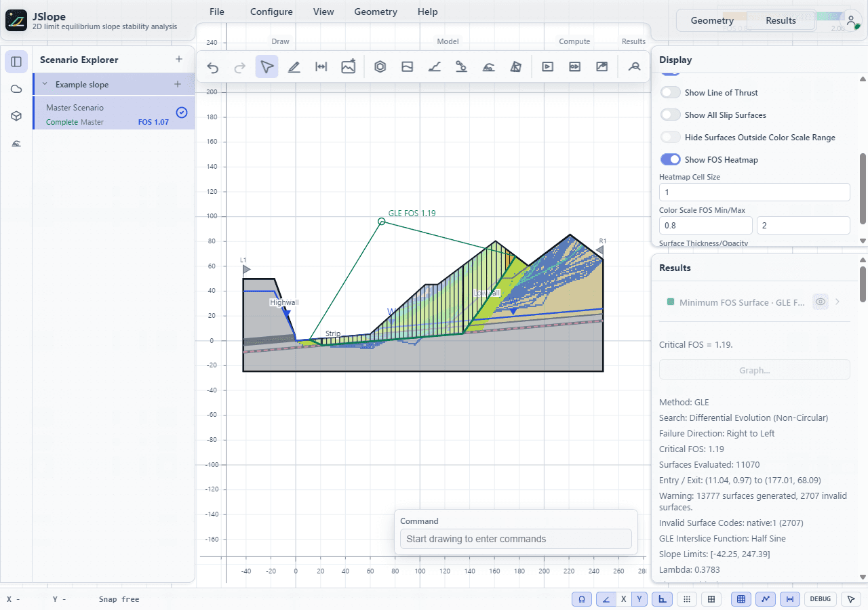Click the single play compute button
This screenshot has width=868, height=610.
(547, 67)
